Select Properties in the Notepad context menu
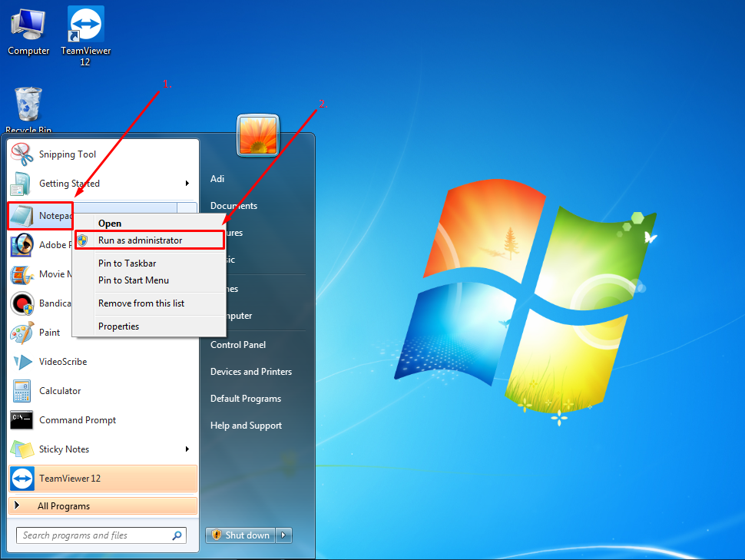745x560 pixels. tap(118, 326)
